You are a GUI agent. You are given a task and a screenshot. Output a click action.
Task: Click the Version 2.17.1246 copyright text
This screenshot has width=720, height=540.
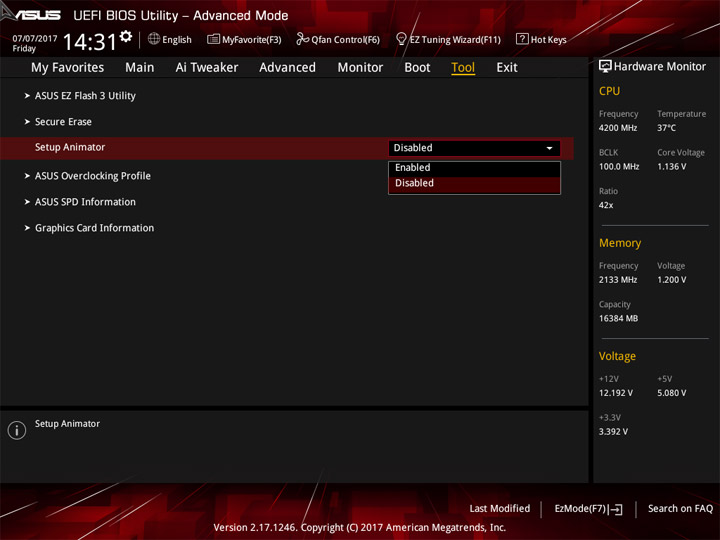360,528
